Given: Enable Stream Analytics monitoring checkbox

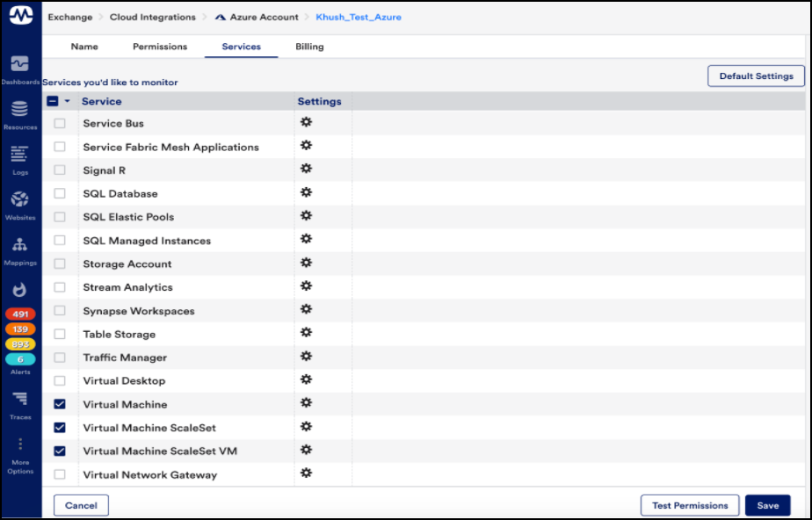Looking at the screenshot, I should point(60,287).
